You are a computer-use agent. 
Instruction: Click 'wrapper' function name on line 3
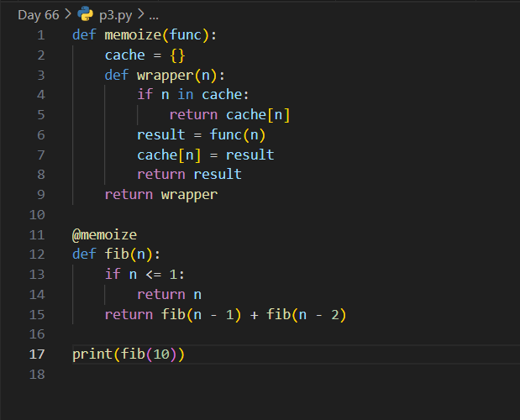tap(165, 76)
